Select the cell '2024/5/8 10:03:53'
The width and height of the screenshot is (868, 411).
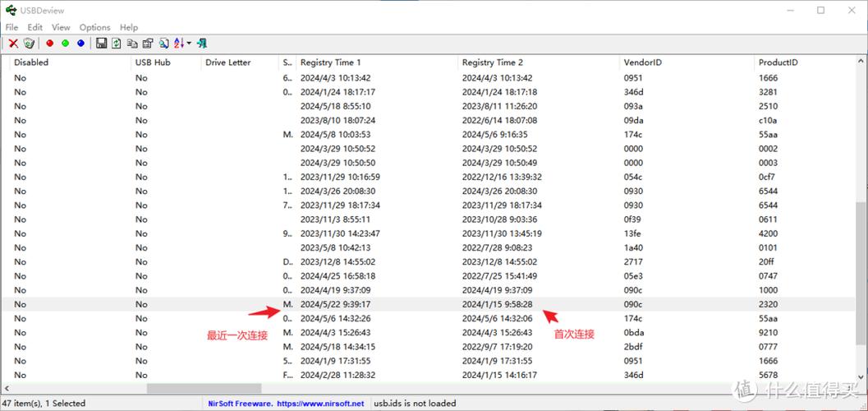click(336, 135)
